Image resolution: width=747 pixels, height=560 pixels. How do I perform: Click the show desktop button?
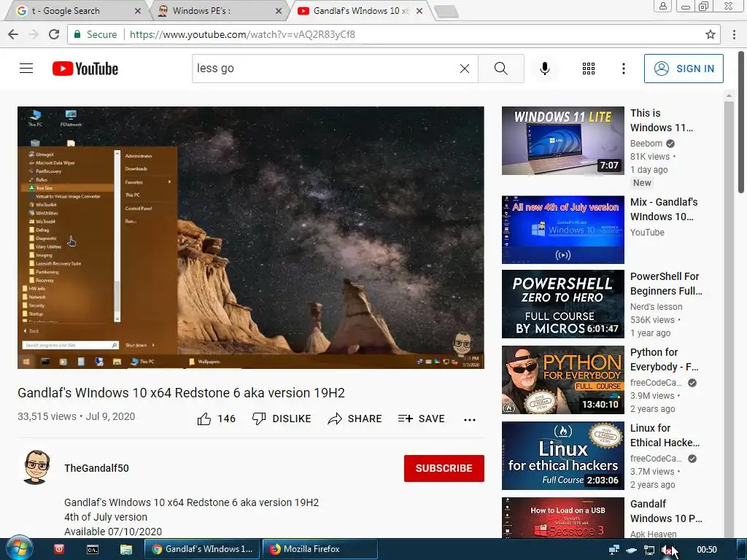click(x=742, y=549)
